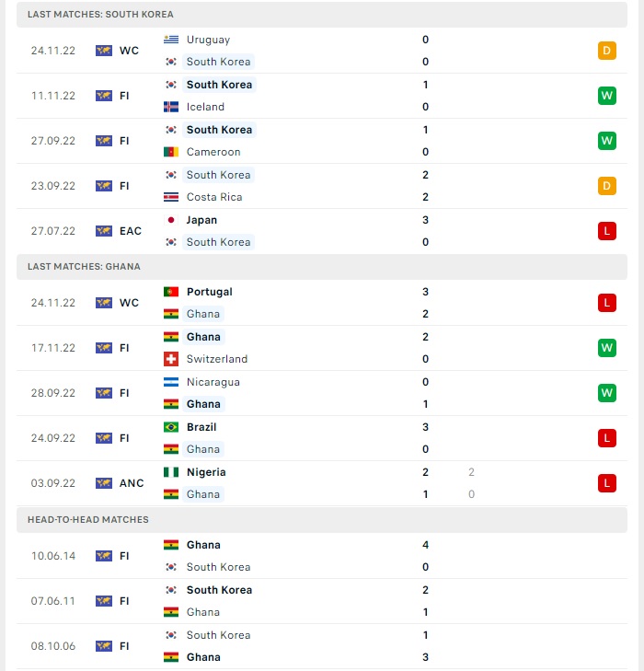Image resolution: width=644 pixels, height=671 pixels.
Task: Click the loss badge for Portugal match
Action: pos(607,303)
